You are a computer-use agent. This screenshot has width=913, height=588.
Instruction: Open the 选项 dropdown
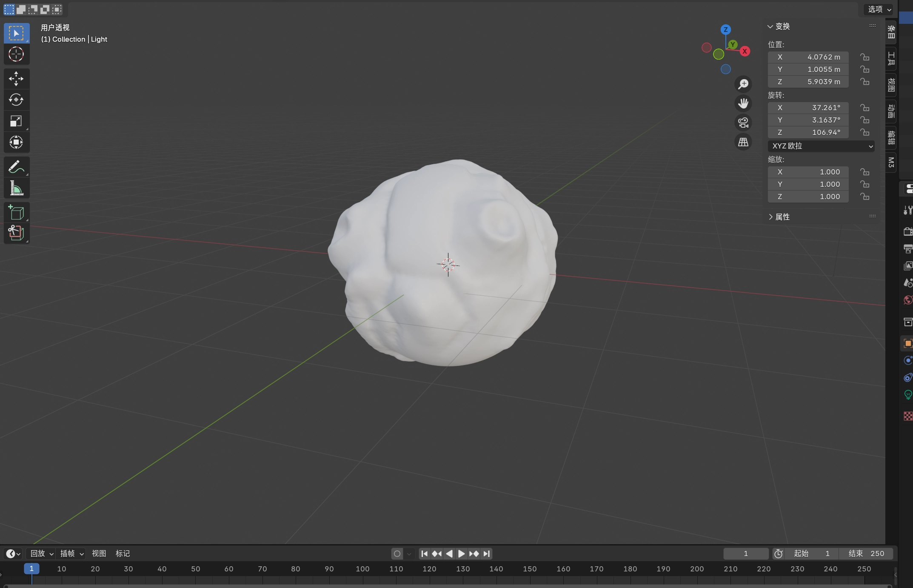tap(879, 9)
